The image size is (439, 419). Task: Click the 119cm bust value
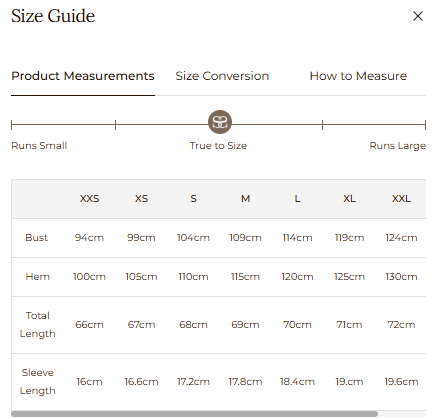(349, 238)
